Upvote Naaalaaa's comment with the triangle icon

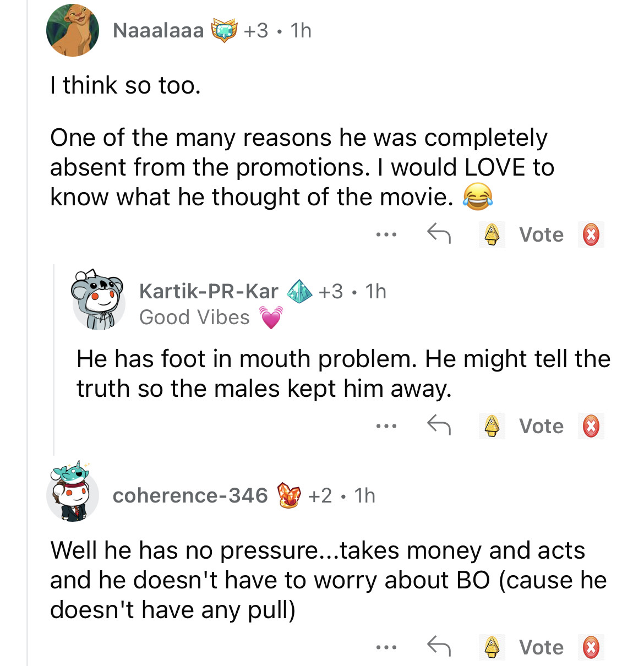(x=492, y=234)
